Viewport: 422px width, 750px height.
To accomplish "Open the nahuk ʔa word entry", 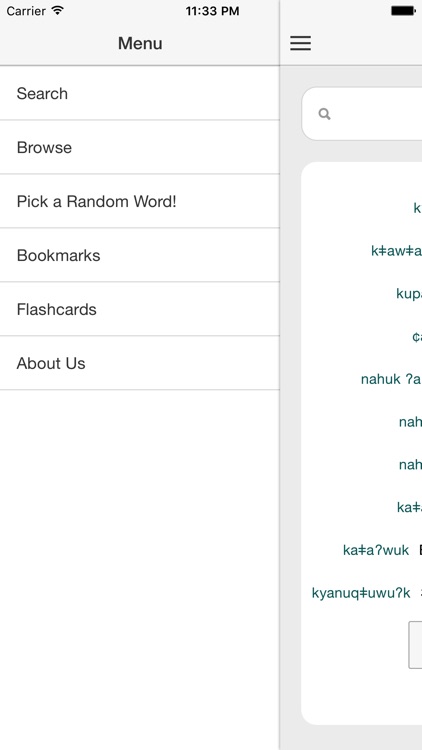I will 391,379.
